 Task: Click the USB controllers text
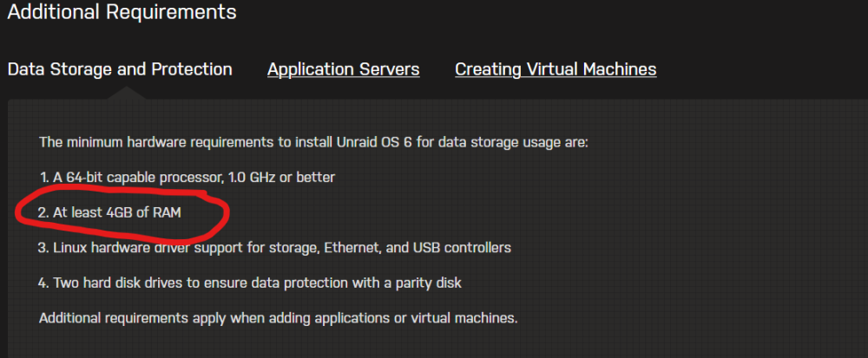[462, 248]
